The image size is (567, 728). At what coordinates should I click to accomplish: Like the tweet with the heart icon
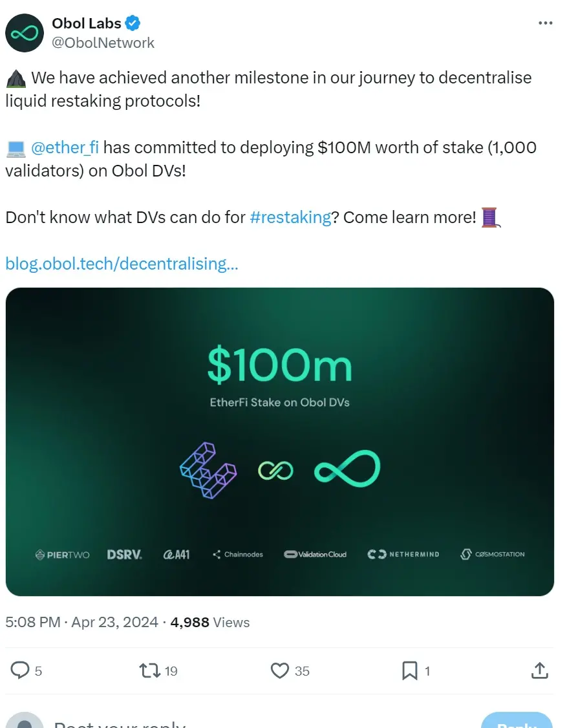[x=281, y=670]
